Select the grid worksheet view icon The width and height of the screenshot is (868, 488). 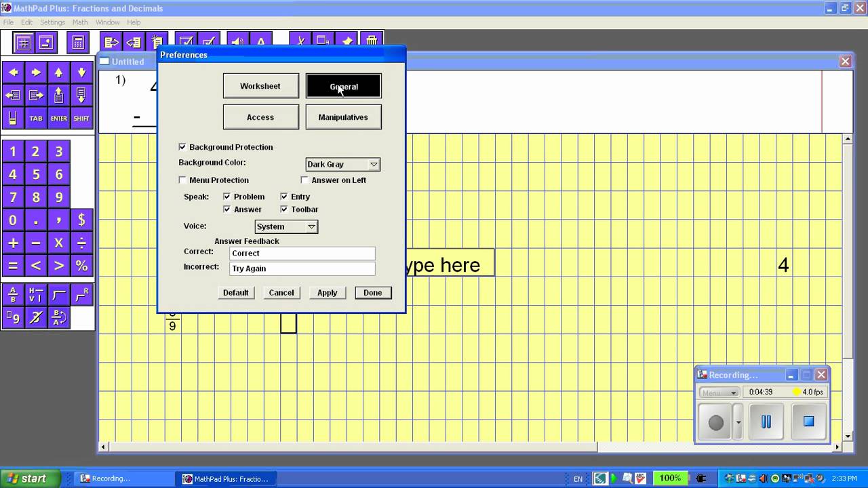click(x=23, y=43)
